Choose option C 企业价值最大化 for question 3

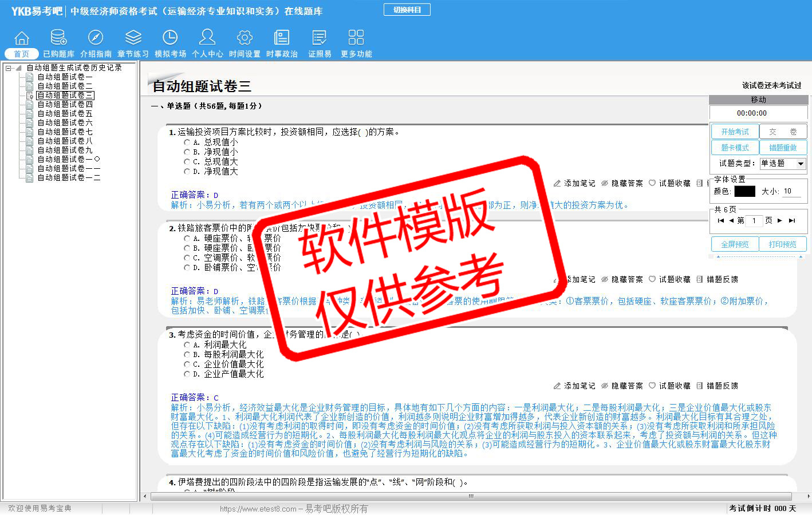(187, 364)
